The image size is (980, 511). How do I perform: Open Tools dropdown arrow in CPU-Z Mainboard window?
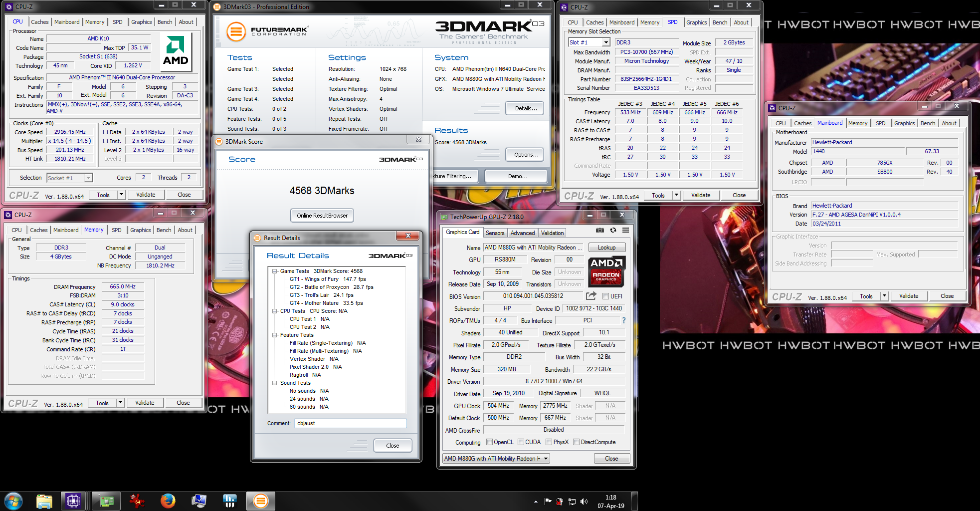pyautogui.click(x=884, y=296)
